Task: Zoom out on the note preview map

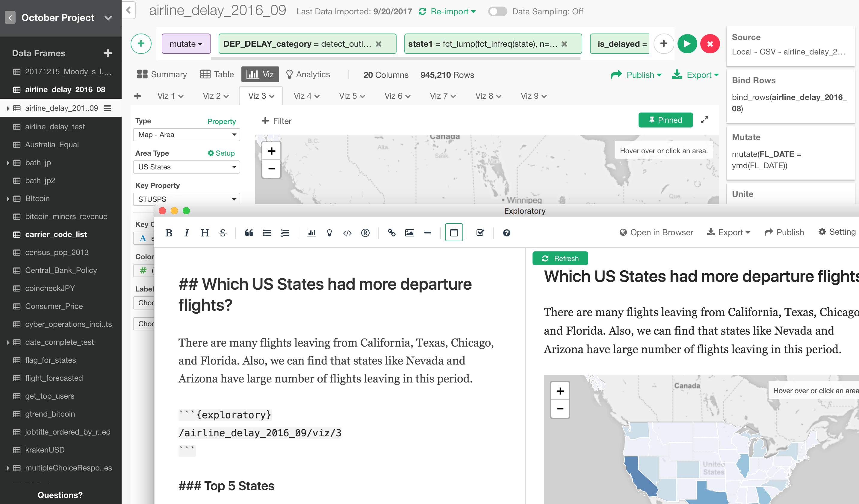Action: click(560, 408)
